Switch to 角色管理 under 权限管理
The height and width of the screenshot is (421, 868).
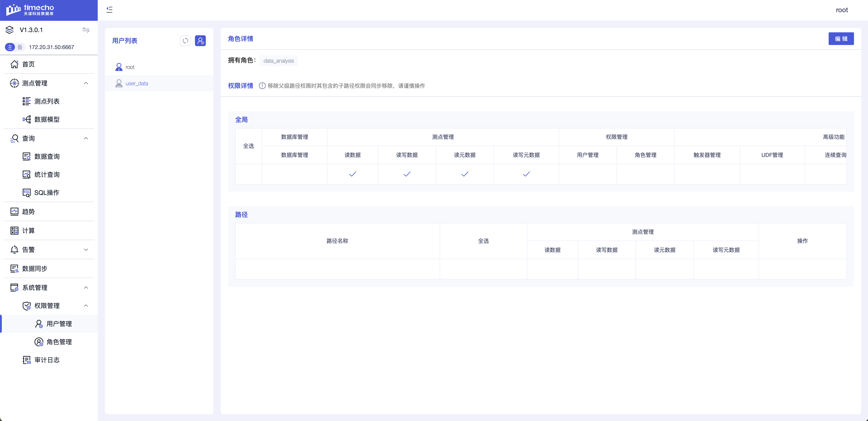[59, 342]
